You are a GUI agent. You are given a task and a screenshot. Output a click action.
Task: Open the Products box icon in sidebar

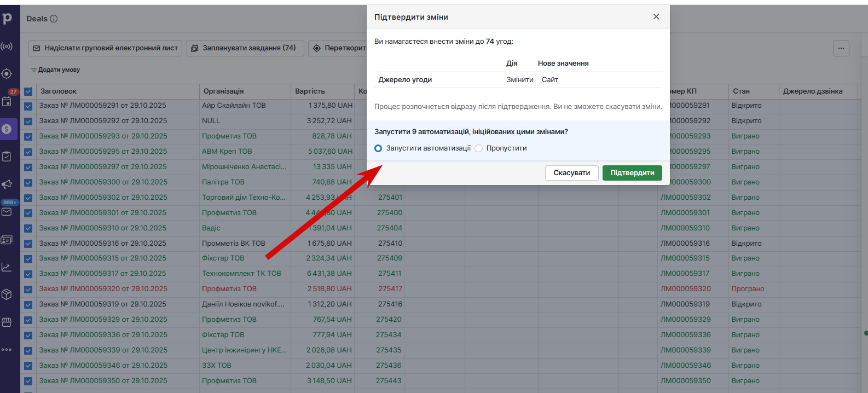(7, 294)
